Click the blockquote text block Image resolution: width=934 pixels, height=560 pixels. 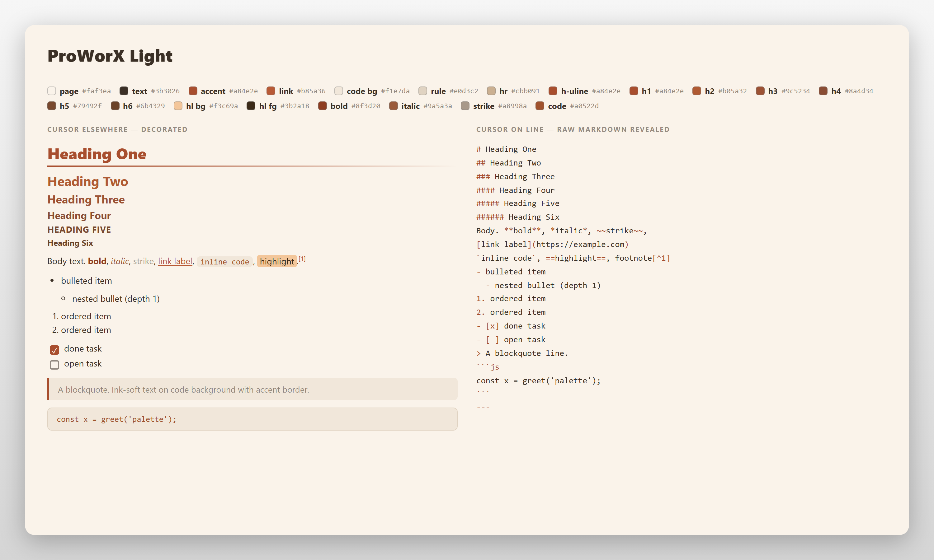(x=252, y=389)
